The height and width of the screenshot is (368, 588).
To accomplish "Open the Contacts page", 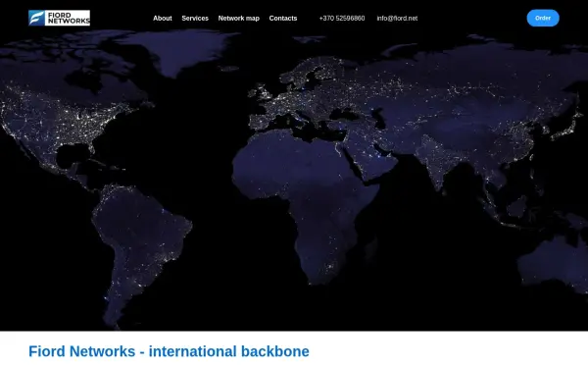I will tap(283, 18).
